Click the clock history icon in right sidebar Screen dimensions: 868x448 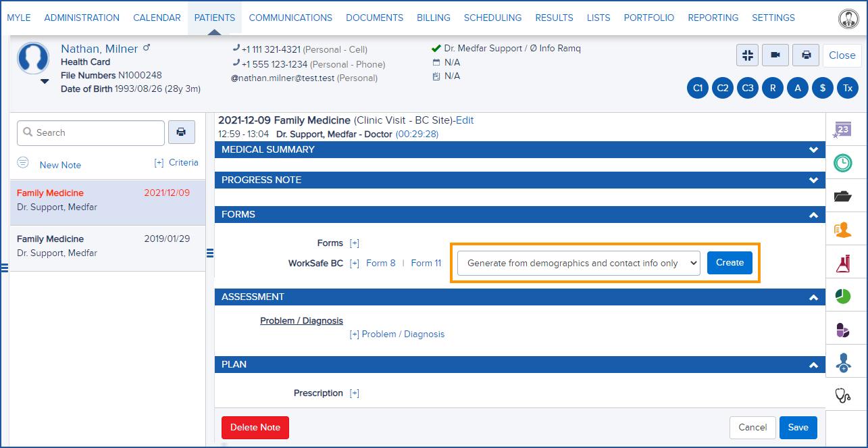(843, 163)
